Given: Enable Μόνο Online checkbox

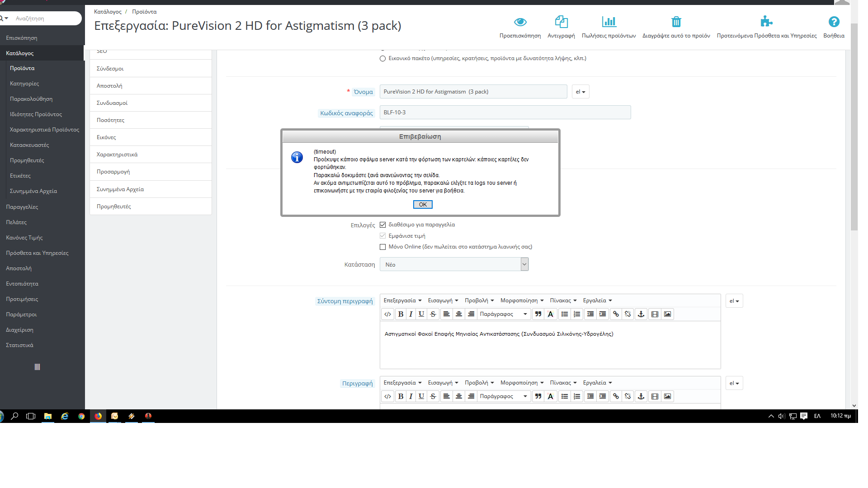Looking at the screenshot, I should [383, 247].
